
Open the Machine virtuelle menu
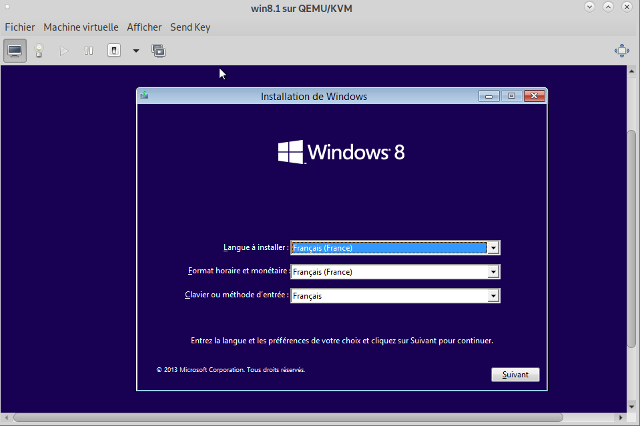tap(81, 27)
